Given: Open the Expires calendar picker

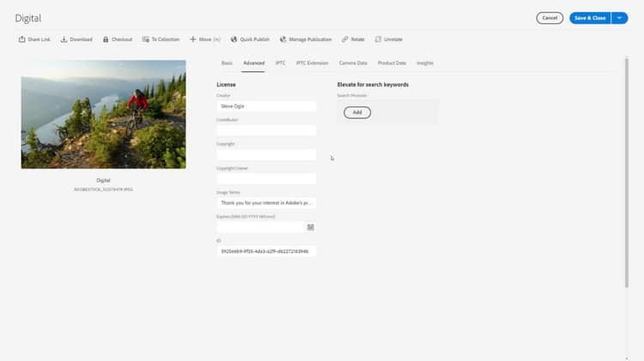Looking at the screenshot, I should coord(311,227).
